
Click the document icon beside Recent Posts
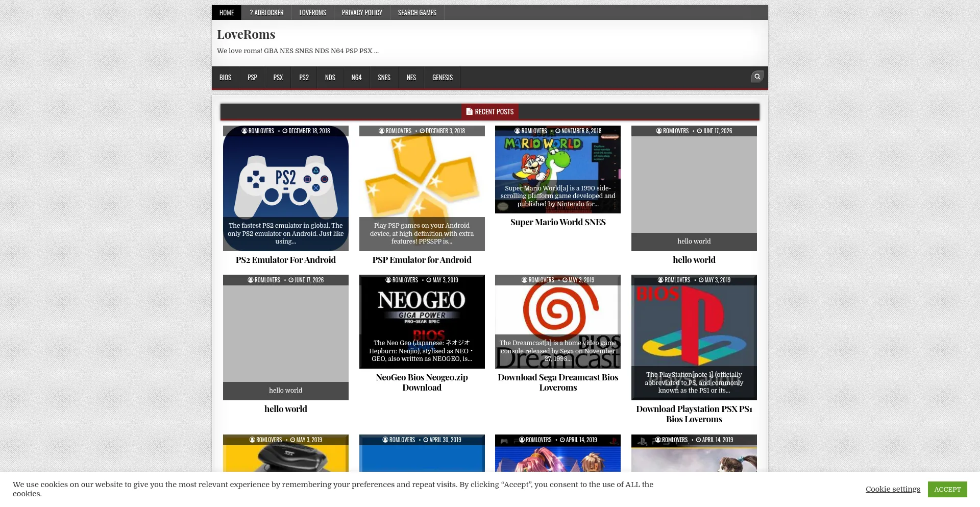(469, 111)
